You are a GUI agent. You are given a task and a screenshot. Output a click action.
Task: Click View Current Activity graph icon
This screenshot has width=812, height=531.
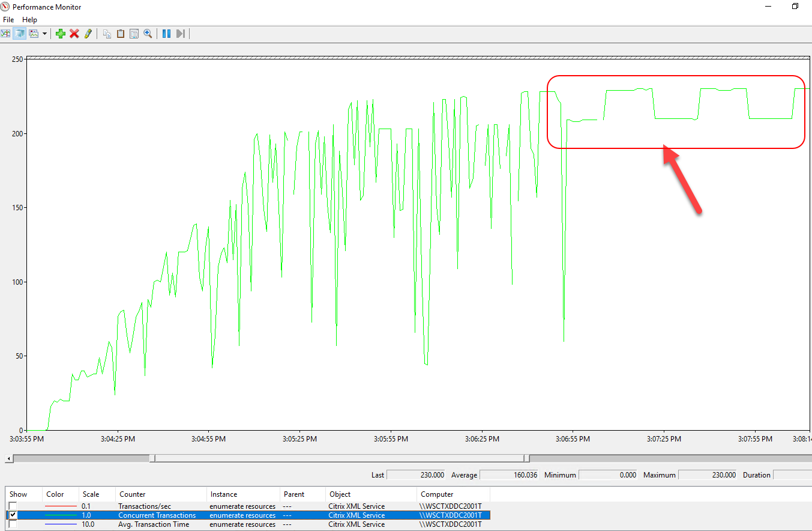tap(5, 34)
